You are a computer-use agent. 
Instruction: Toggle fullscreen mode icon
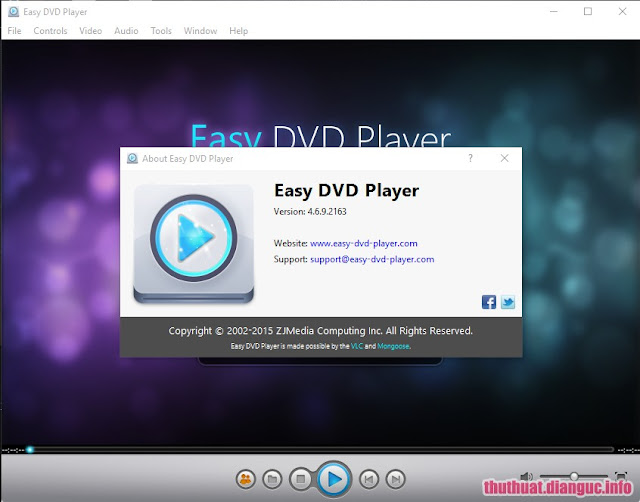[x=620, y=476]
